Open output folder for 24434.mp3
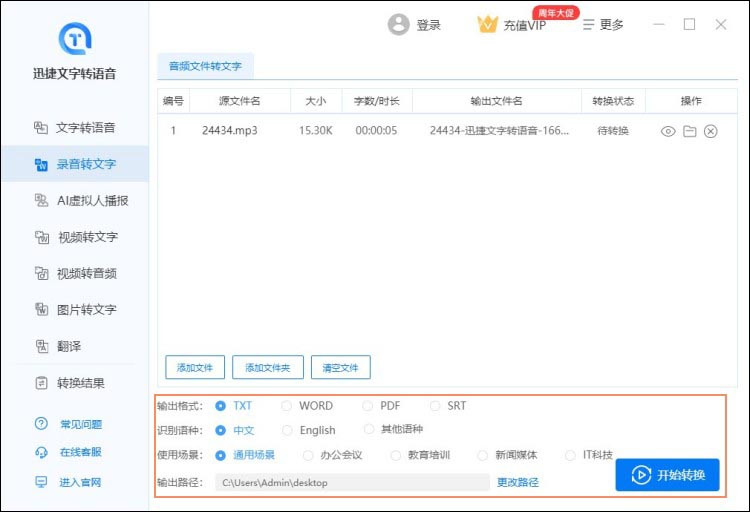 [x=689, y=131]
